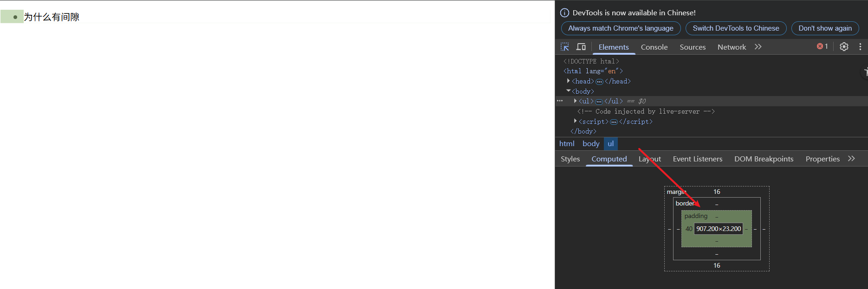Open the DOM Breakpoints sidebar tab
The height and width of the screenshot is (289, 868).
coord(764,159)
